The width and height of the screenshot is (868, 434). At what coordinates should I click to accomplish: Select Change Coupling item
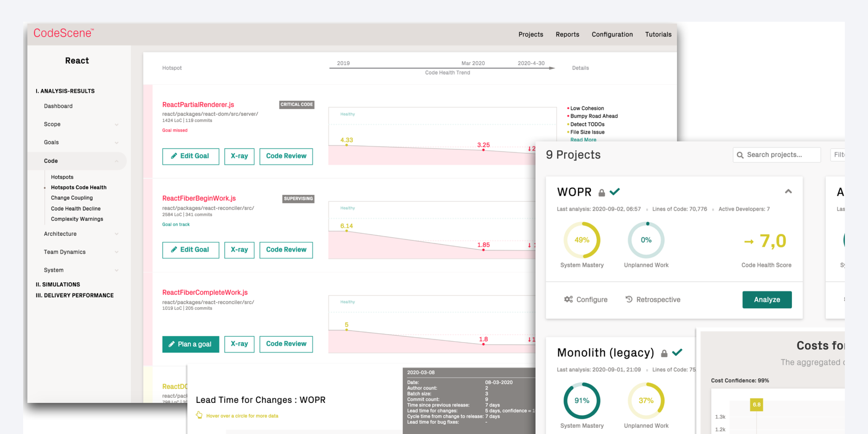coord(72,198)
